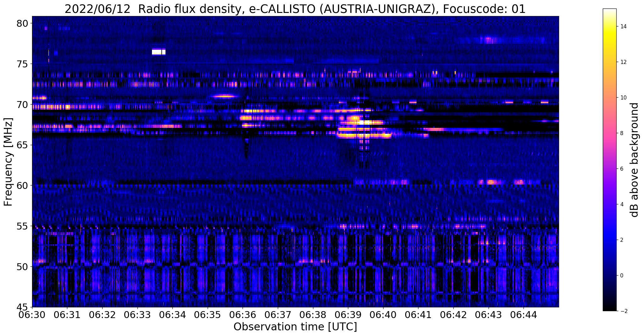Click the 80 MHz frequency tick label

pos(23,24)
